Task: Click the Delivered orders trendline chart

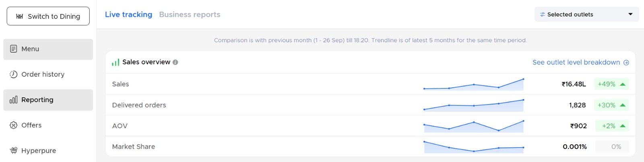Action: (x=474, y=105)
